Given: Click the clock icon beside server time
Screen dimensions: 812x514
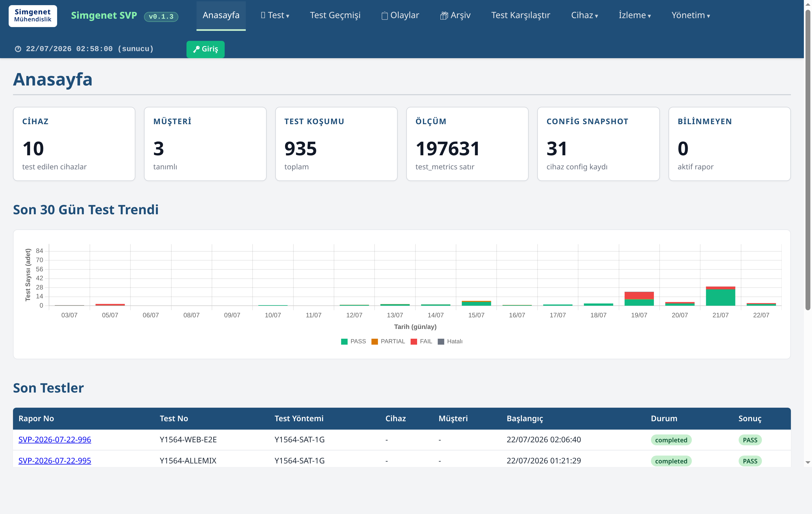Looking at the screenshot, I should 18,49.
